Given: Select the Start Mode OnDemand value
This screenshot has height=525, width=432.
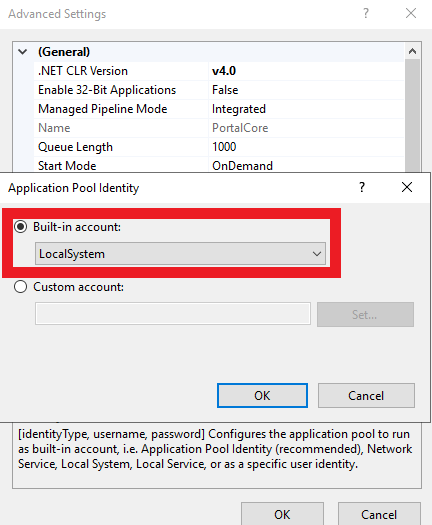Looking at the screenshot, I should [242, 166].
